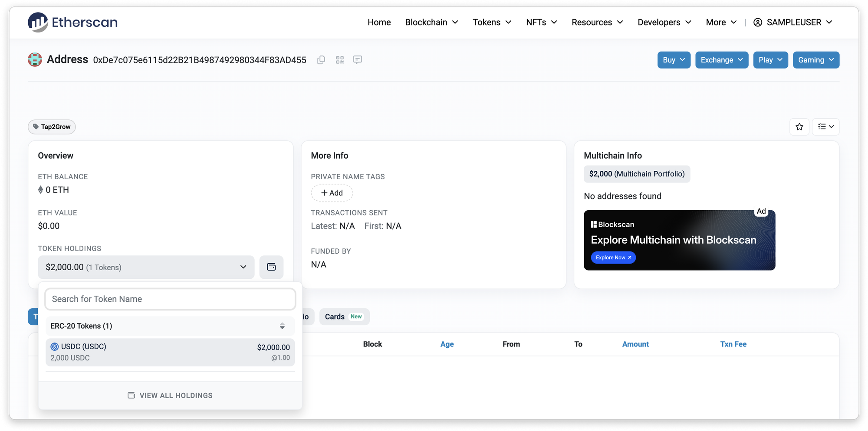This screenshot has width=868, height=431.
Task: Open the Blockchain menu
Action: 431,22
